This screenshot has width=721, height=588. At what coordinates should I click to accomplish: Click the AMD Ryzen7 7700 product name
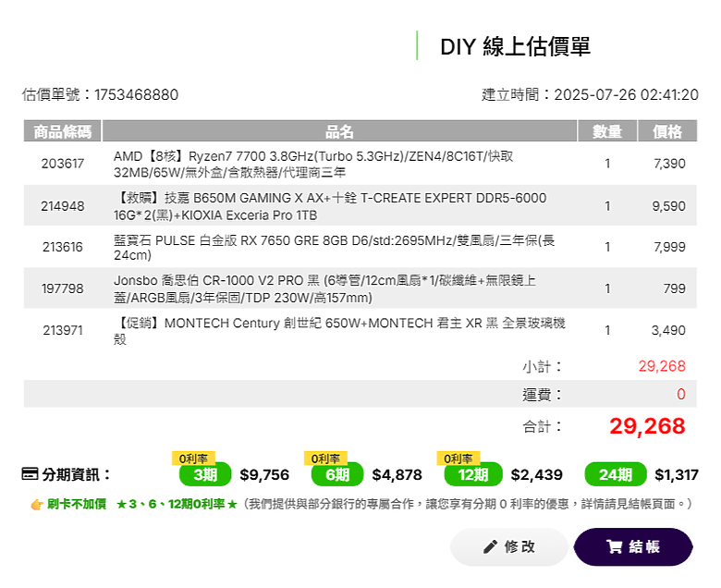[313, 165]
